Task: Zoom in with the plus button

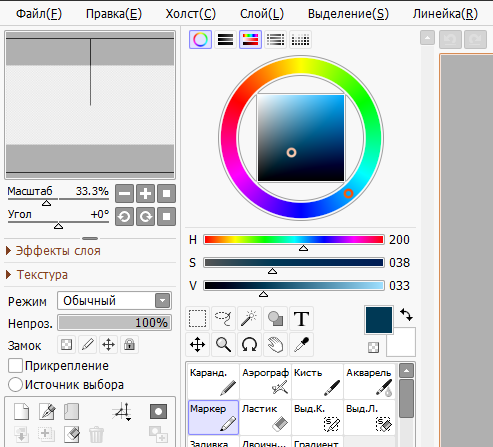Action: [145, 194]
